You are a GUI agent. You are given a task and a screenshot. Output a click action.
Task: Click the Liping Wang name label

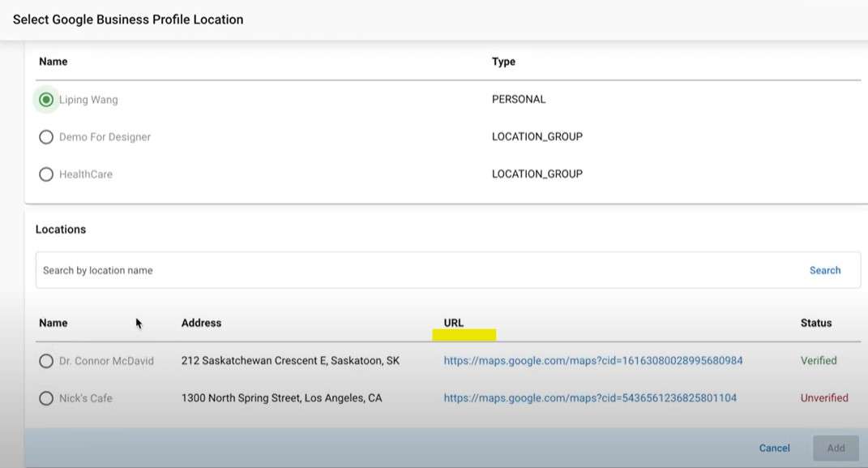[x=88, y=100]
